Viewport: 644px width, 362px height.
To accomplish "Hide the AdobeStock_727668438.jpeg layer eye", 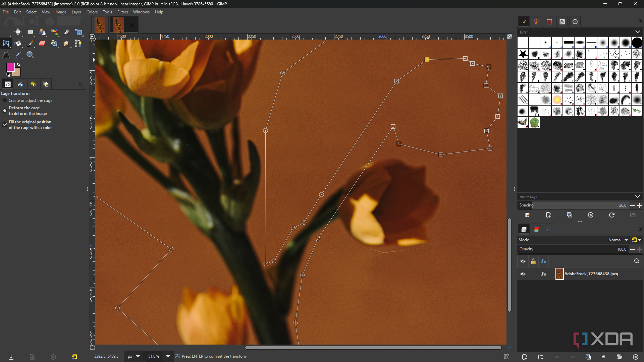I will pos(523,274).
